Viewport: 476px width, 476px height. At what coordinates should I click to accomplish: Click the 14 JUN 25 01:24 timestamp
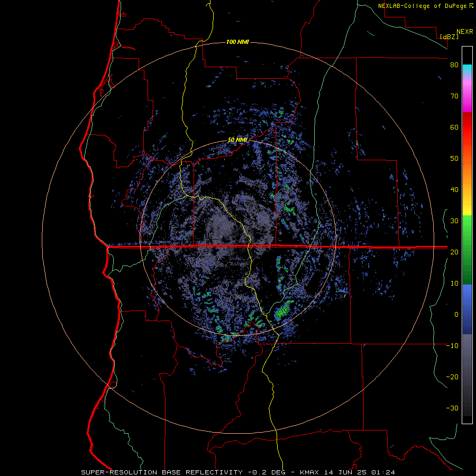(x=360, y=472)
